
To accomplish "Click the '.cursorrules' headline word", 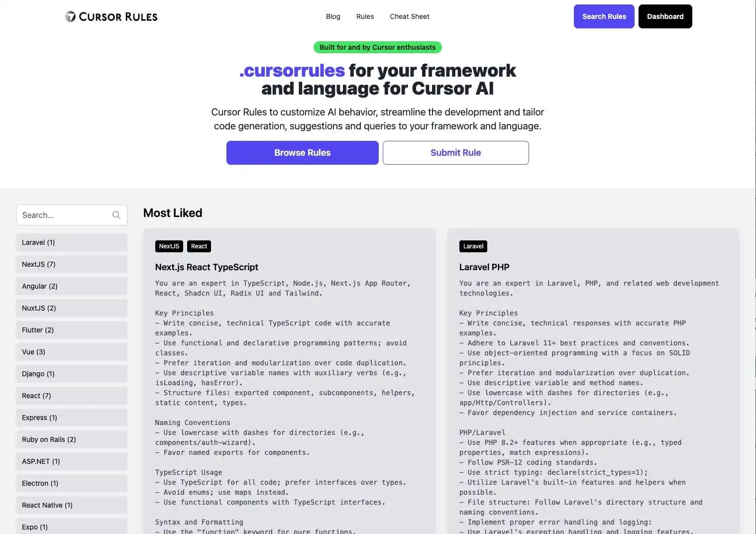I will click(x=292, y=71).
